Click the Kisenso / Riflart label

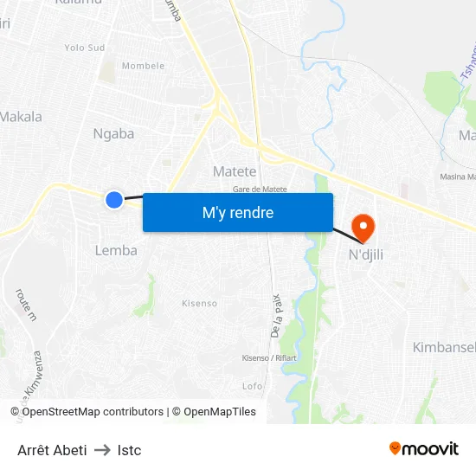[x=269, y=358]
